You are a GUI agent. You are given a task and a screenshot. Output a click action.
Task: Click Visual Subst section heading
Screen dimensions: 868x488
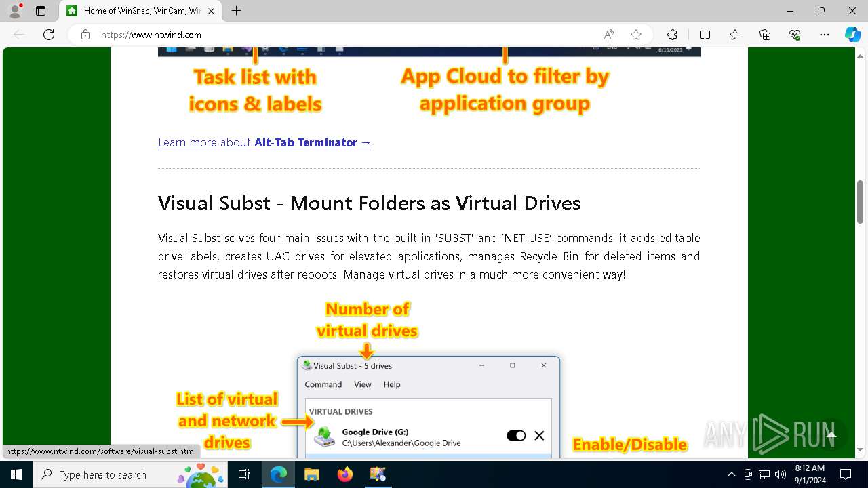[370, 203]
